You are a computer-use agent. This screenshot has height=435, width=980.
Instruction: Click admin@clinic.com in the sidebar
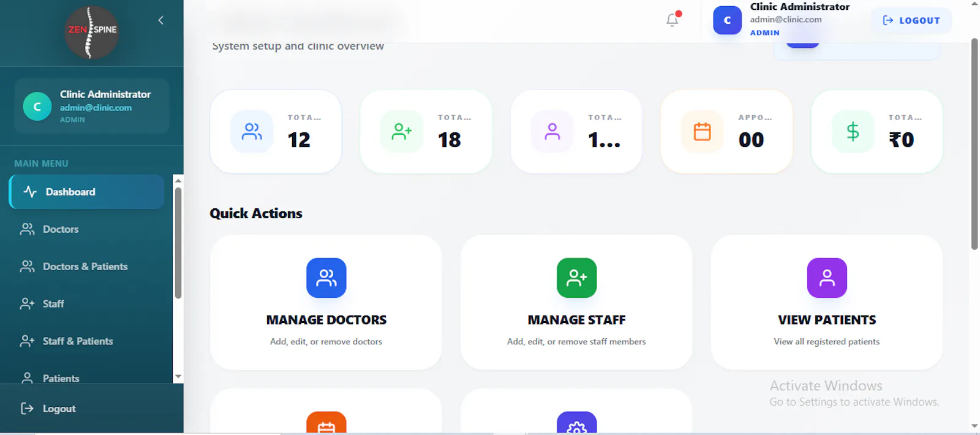[96, 107]
